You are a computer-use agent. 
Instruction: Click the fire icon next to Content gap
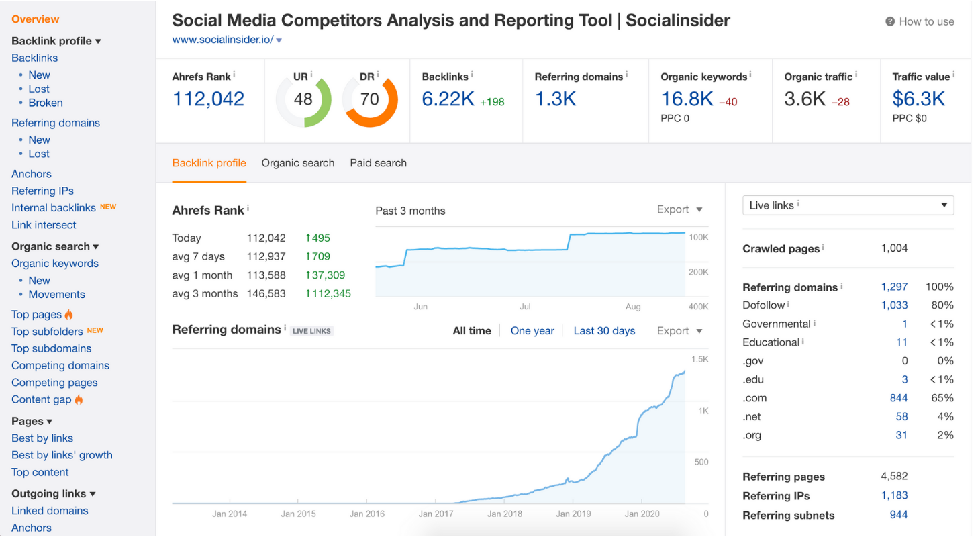click(79, 399)
